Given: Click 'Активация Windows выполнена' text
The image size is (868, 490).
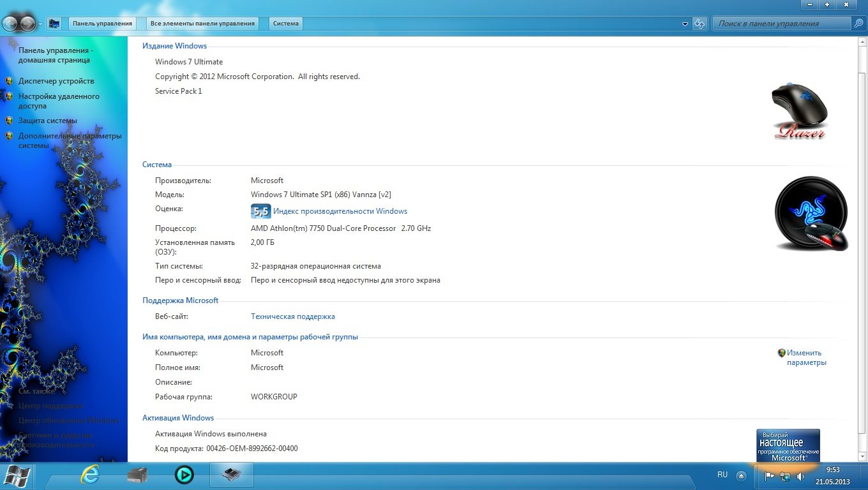Looking at the screenshot, I should coord(211,434).
